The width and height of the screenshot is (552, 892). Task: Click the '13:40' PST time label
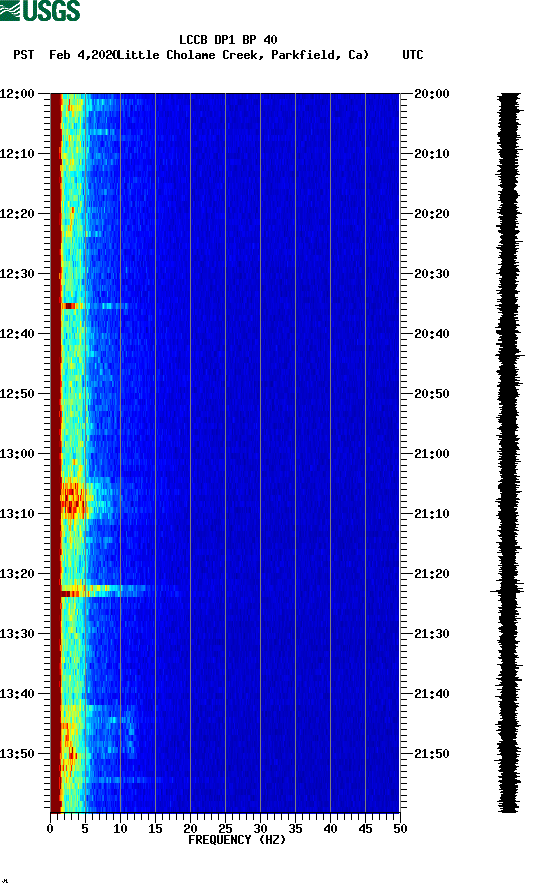(17, 693)
